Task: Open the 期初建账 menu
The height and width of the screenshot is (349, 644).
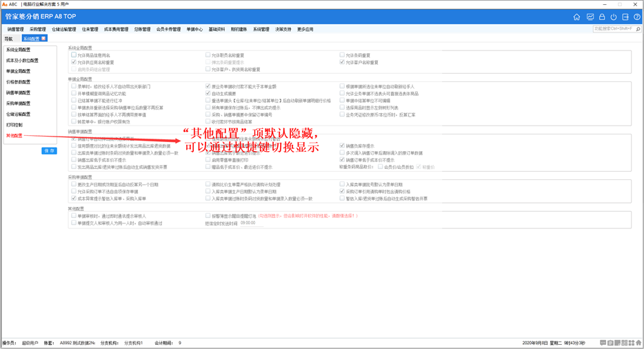Action: tap(239, 29)
